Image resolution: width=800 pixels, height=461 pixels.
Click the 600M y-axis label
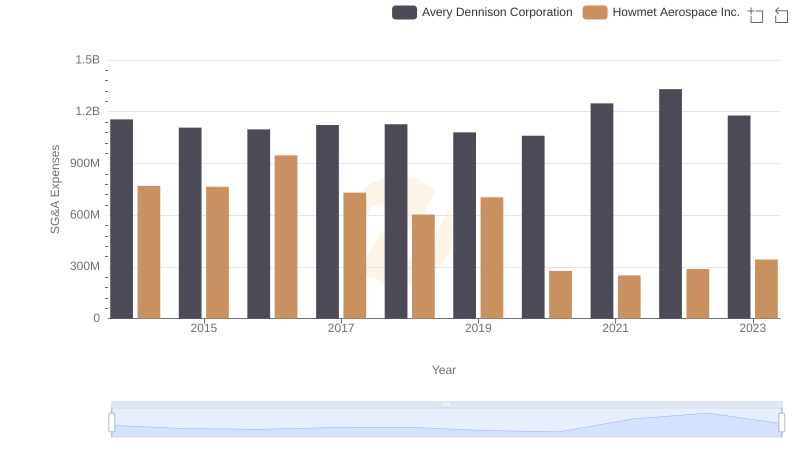(85, 215)
